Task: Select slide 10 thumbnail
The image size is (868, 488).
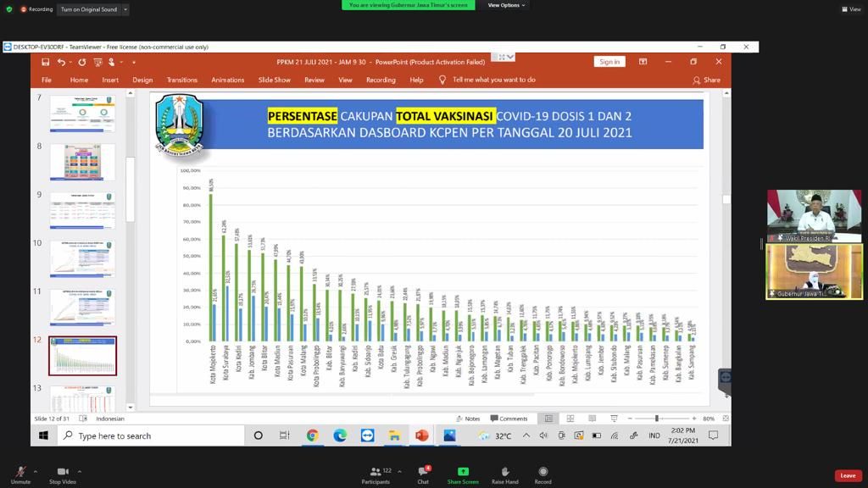Action: pos(82,258)
